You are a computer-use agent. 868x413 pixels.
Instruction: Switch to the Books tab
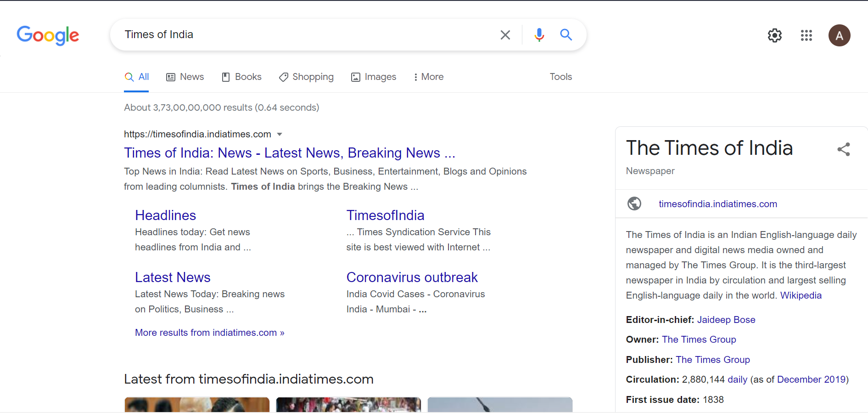(x=241, y=77)
